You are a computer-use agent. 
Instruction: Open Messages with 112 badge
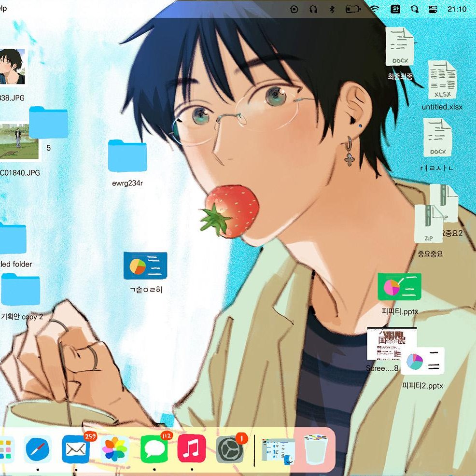[154, 449]
